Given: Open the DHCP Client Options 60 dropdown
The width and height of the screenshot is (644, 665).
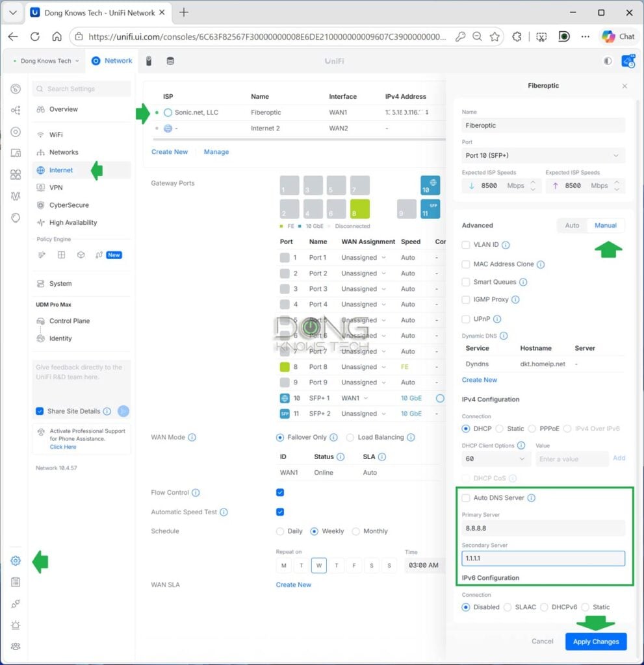Looking at the screenshot, I should coord(495,459).
